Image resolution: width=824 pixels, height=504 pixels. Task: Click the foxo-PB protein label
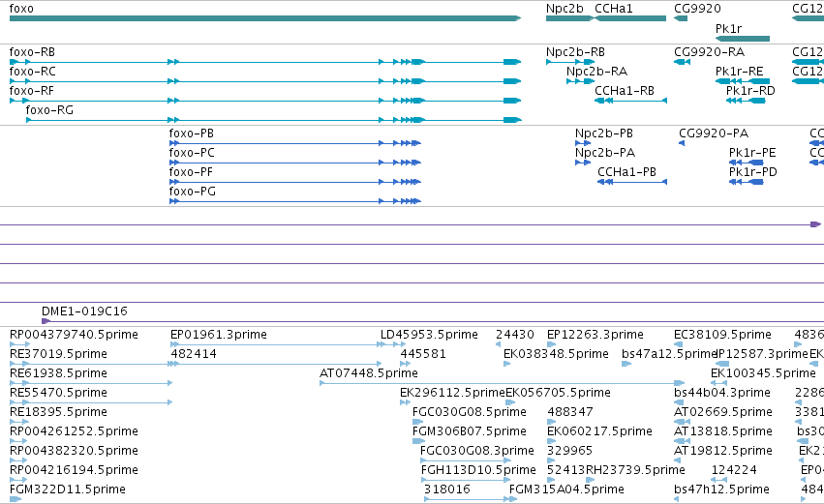[x=192, y=133]
